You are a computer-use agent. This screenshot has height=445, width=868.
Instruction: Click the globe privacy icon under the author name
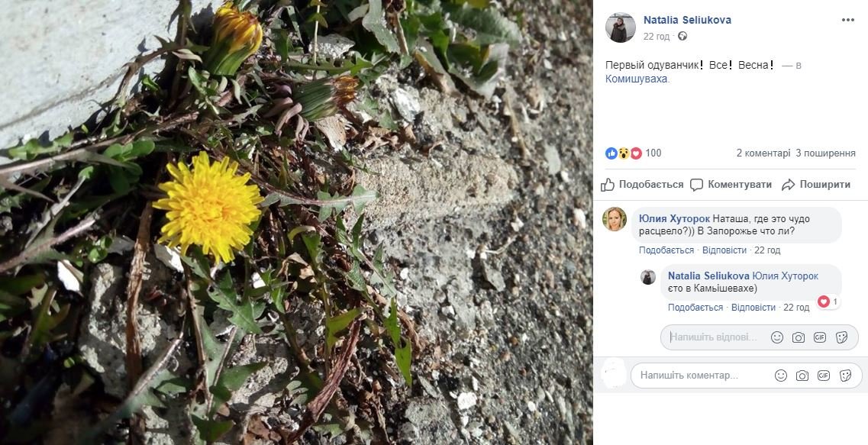(x=682, y=36)
